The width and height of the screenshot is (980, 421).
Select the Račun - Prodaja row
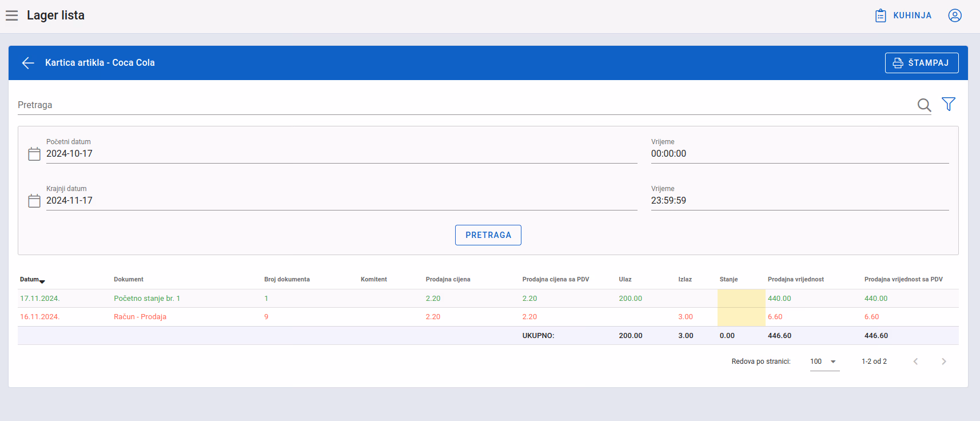click(x=488, y=317)
